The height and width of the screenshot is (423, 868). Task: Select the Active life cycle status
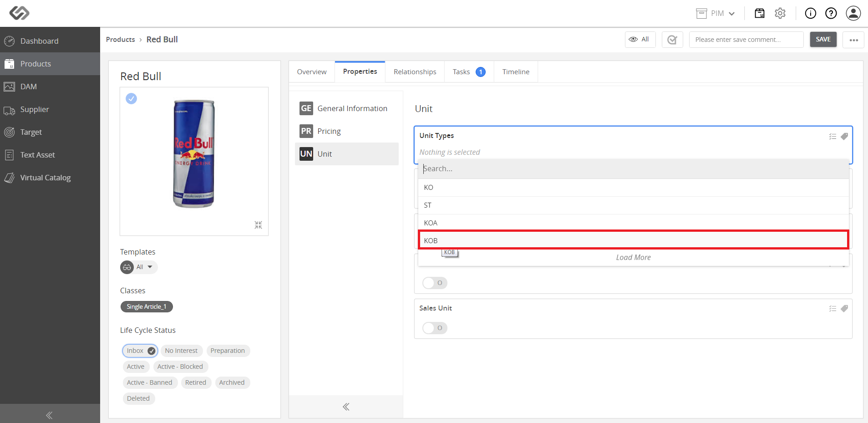click(136, 367)
